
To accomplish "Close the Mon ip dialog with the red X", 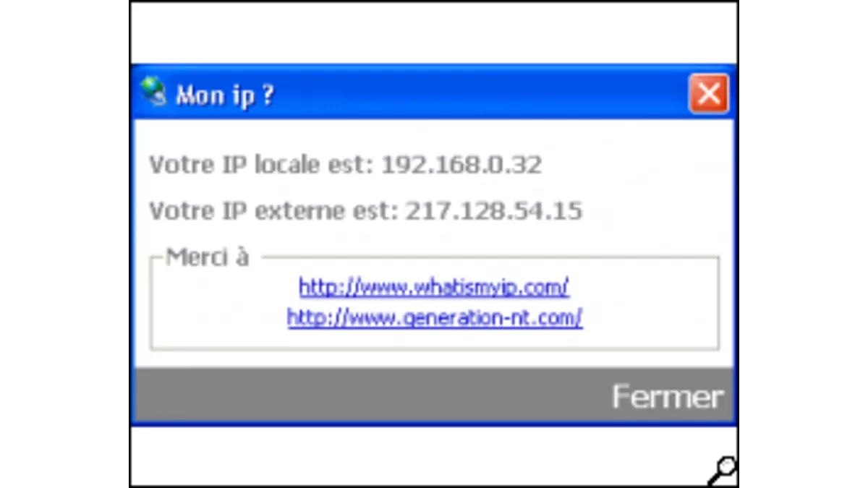I will click(709, 94).
